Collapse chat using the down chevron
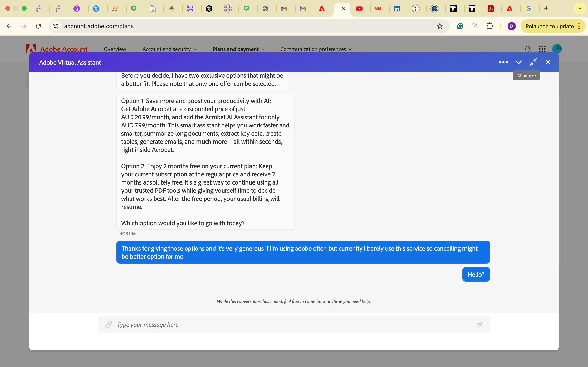The height and width of the screenshot is (367, 588). 519,62
